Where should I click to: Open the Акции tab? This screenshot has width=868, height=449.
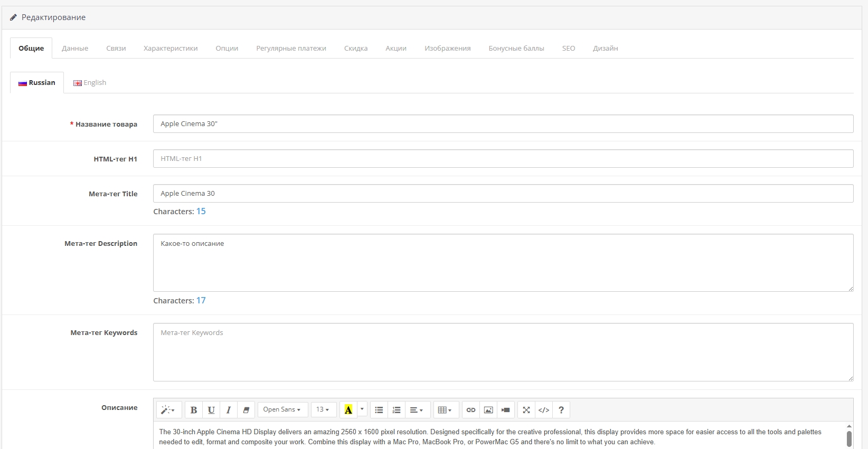pyautogui.click(x=396, y=48)
